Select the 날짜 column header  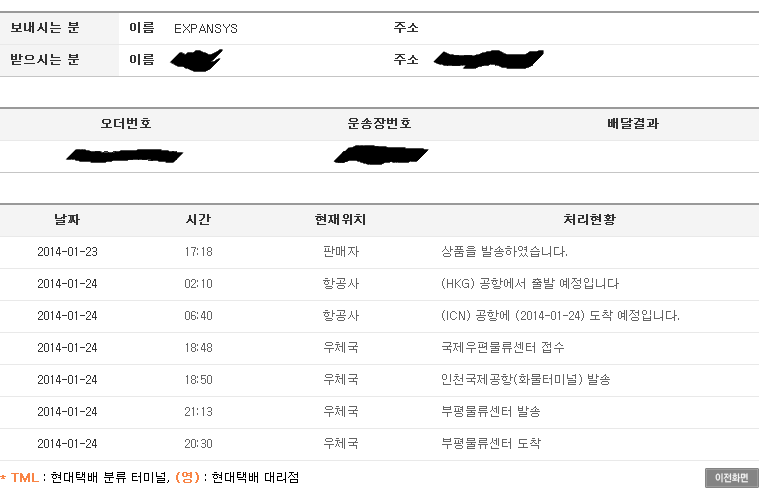(67, 219)
